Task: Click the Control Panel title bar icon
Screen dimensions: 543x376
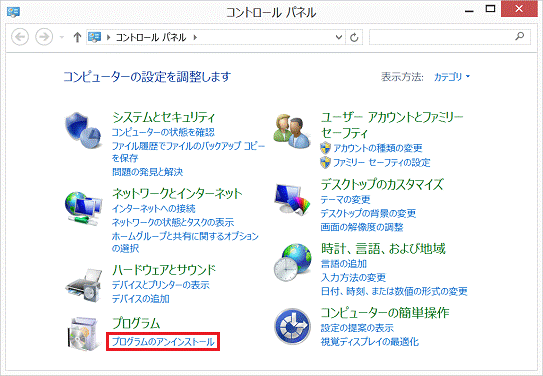Action: pos(13,12)
